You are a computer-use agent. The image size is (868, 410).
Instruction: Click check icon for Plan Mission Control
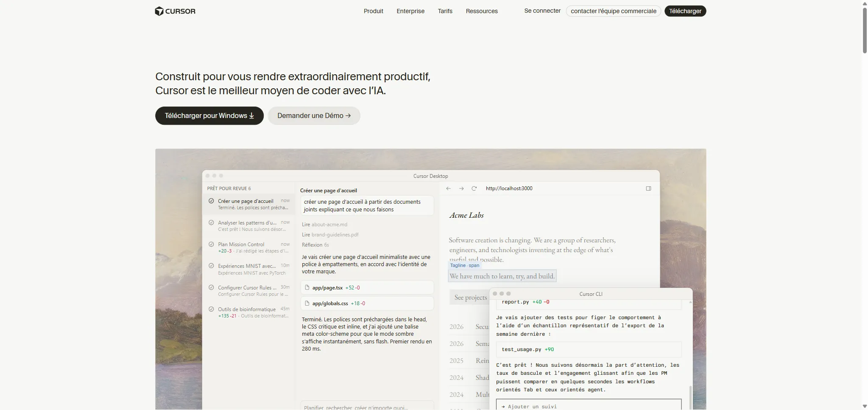[x=211, y=244]
